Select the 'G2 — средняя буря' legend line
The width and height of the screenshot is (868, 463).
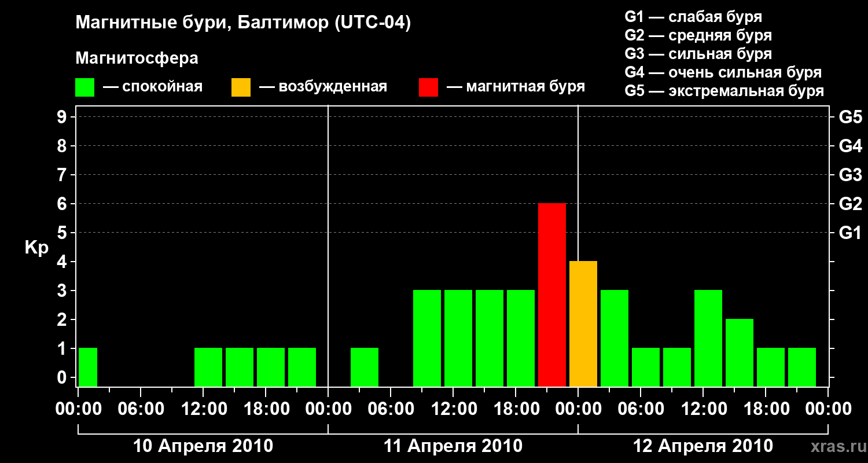coord(698,35)
